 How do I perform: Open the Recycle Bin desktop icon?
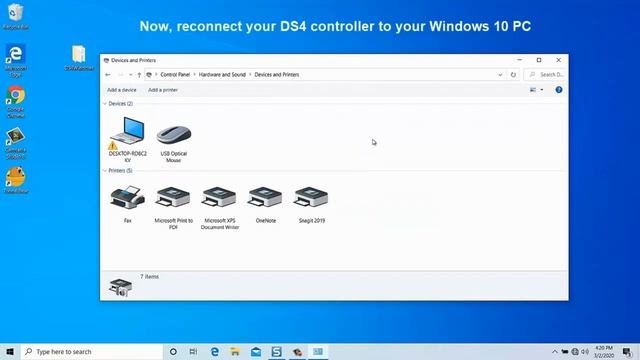16,16
